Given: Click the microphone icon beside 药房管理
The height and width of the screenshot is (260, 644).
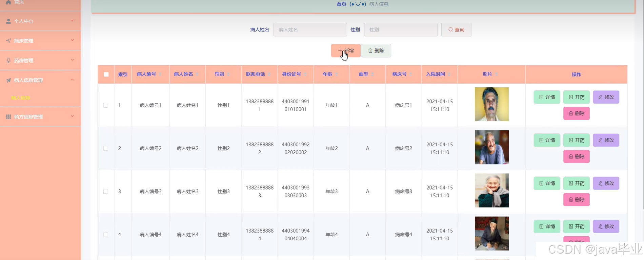Looking at the screenshot, I should coord(8,60).
